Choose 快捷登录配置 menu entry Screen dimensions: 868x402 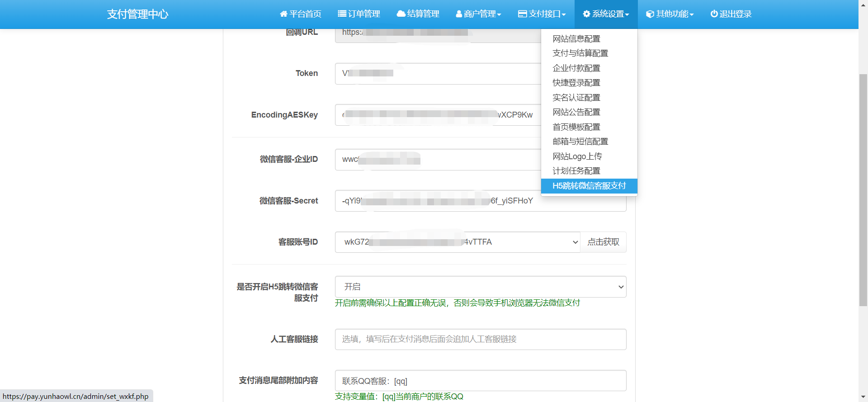click(576, 83)
